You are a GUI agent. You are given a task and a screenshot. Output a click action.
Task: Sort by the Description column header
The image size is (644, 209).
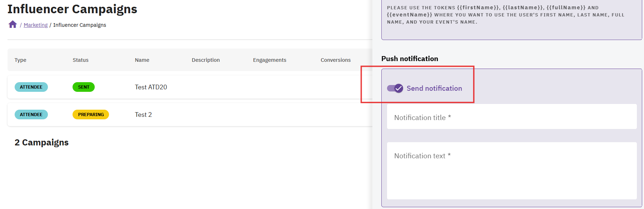point(205,60)
